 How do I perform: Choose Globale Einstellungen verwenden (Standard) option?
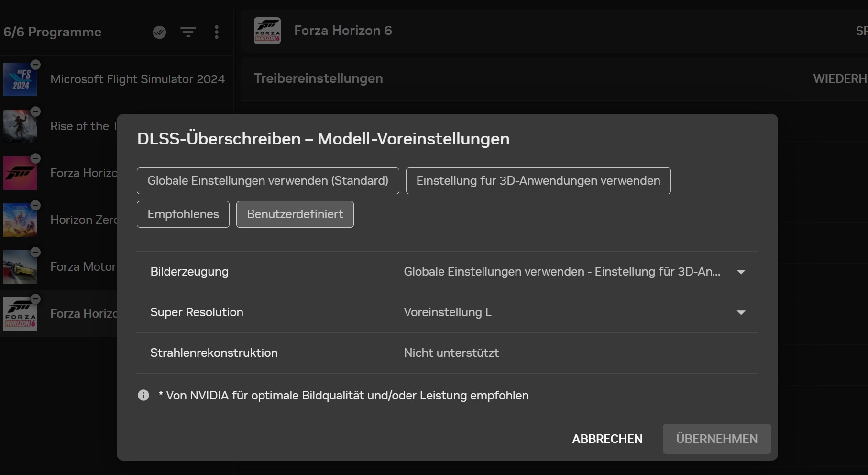[x=268, y=181]
